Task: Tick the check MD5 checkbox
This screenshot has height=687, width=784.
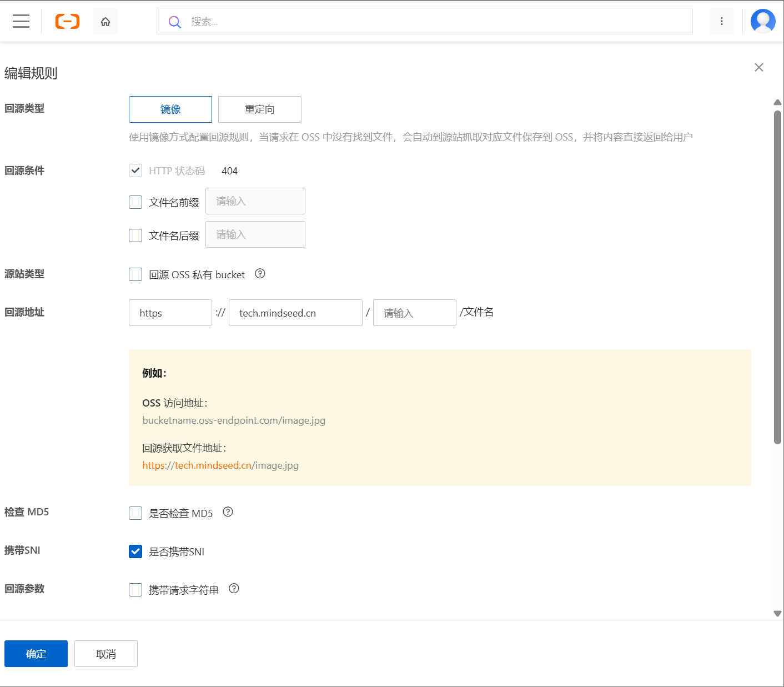Action: pyautogui.click(x=135, y=513)
